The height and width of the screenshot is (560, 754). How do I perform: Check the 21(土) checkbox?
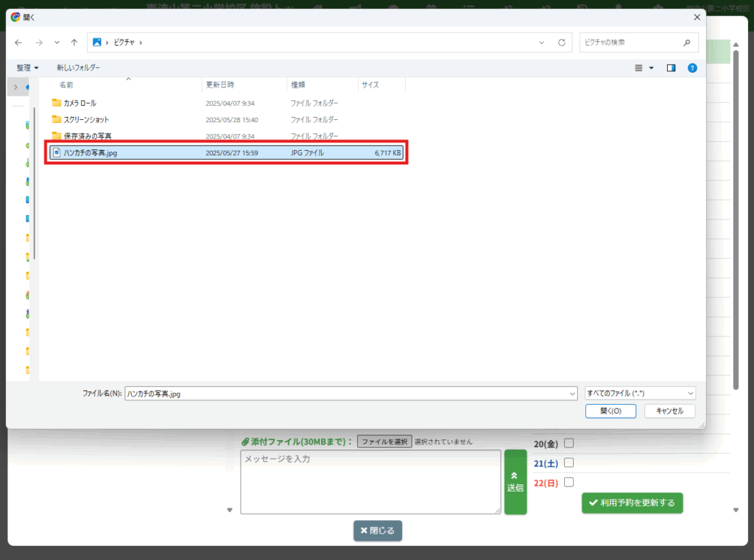point(568,463)
